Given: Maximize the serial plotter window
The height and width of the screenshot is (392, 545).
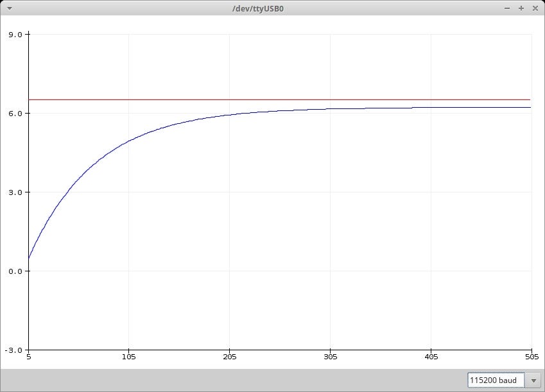Looking at the screenshot, I should pyautogui.click(x=521, y=8).
